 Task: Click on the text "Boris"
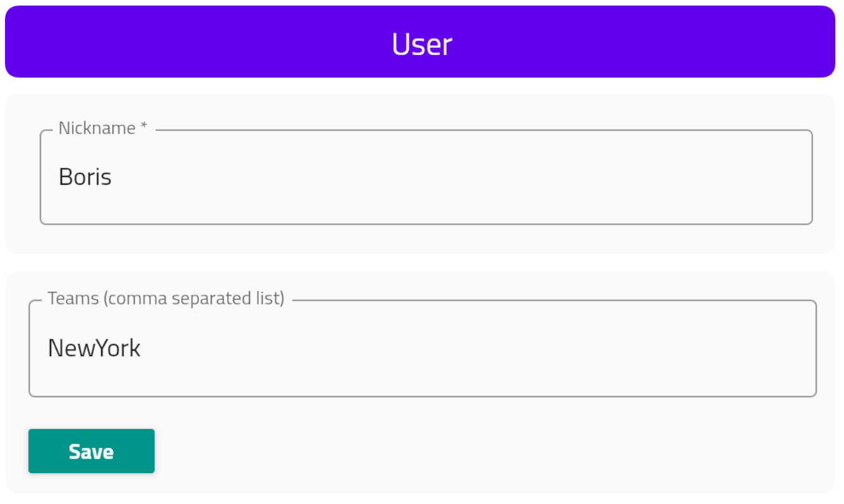[85, 177]
